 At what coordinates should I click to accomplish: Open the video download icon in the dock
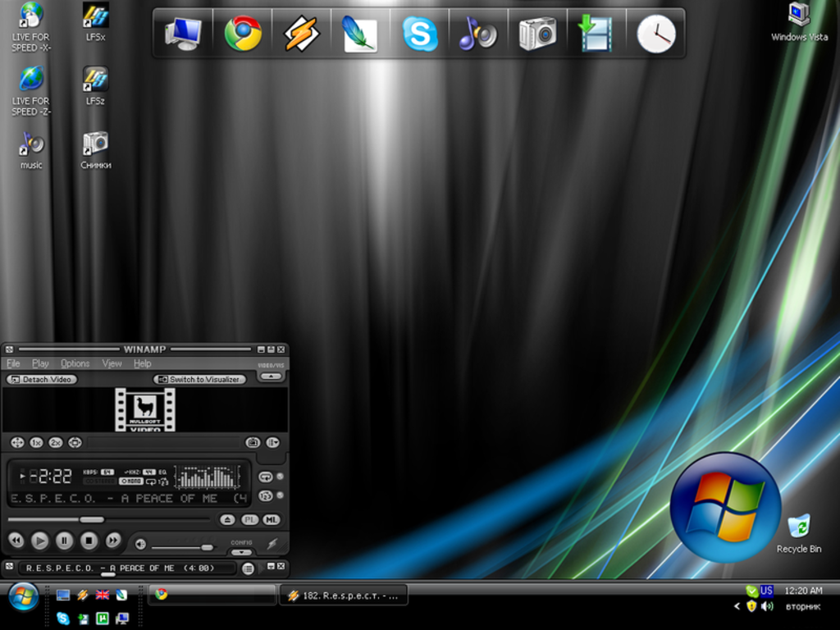point(596,33)
